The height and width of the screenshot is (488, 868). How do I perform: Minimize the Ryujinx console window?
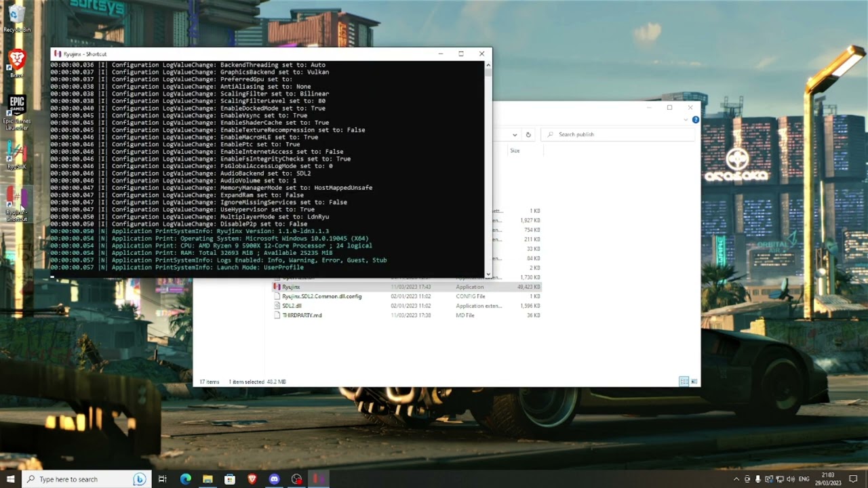[441, 54]
